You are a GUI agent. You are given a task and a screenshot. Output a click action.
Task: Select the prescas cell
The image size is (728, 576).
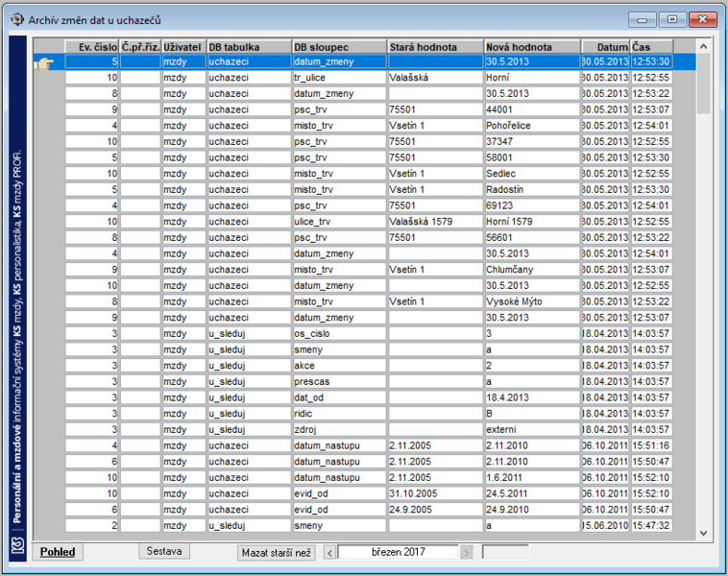[x=339, y=381]
